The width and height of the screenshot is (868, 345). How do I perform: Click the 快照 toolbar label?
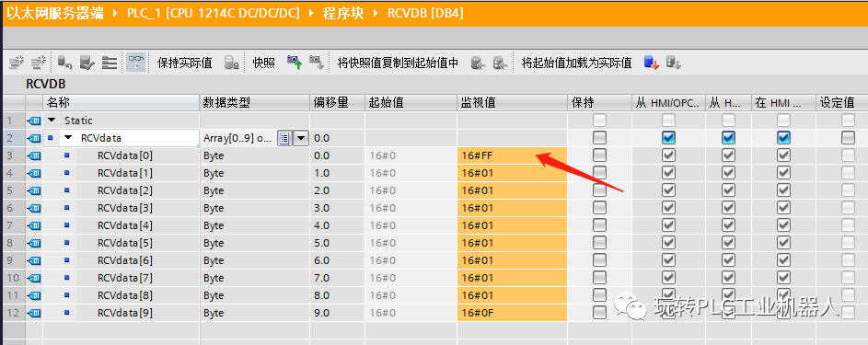(x=264, y=63)
